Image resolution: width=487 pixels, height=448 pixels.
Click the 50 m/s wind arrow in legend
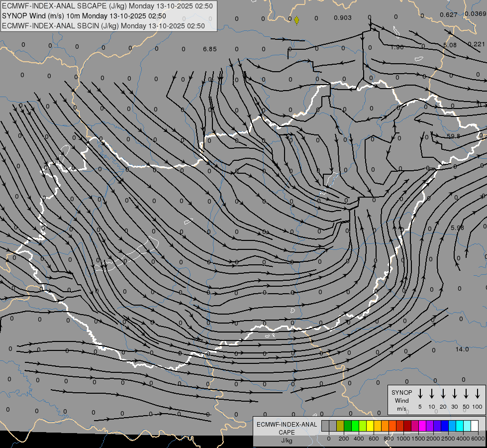click(466, 394)
